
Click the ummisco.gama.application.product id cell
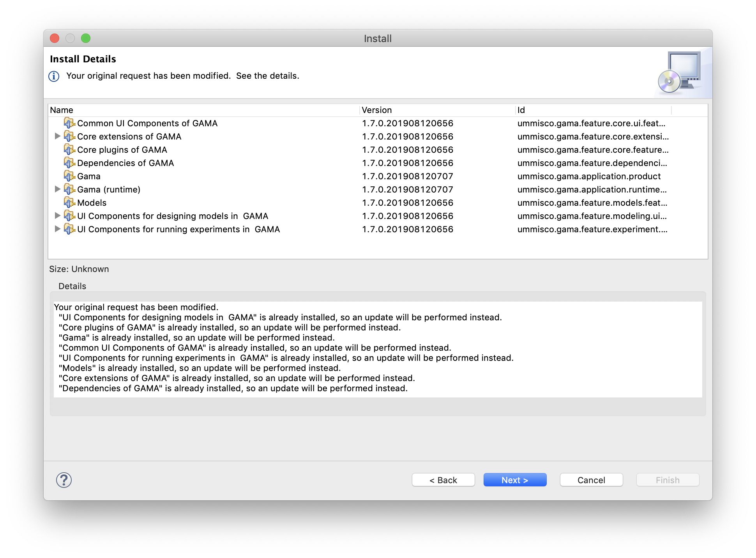pos(589,176)
